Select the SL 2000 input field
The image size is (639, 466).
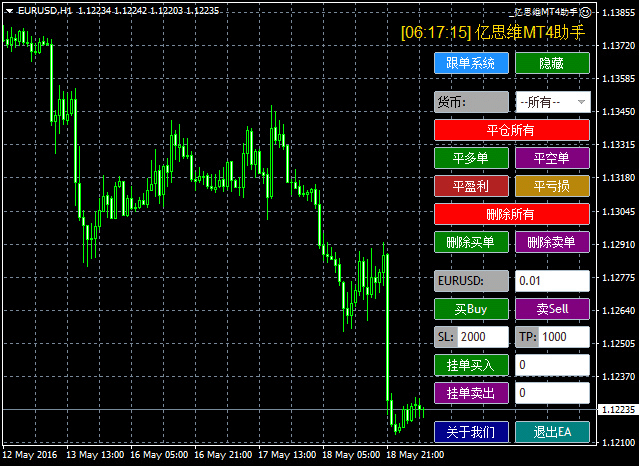[483, 337]
